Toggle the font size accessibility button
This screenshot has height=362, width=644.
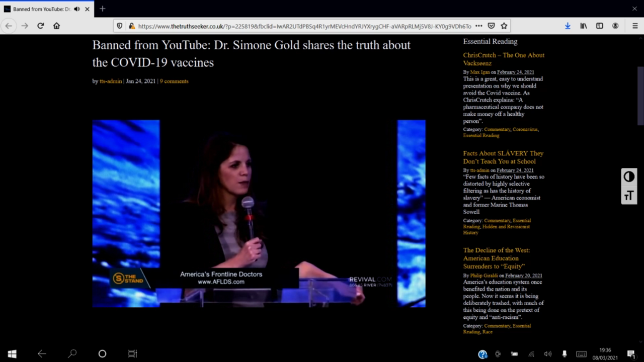coord(629,196)
